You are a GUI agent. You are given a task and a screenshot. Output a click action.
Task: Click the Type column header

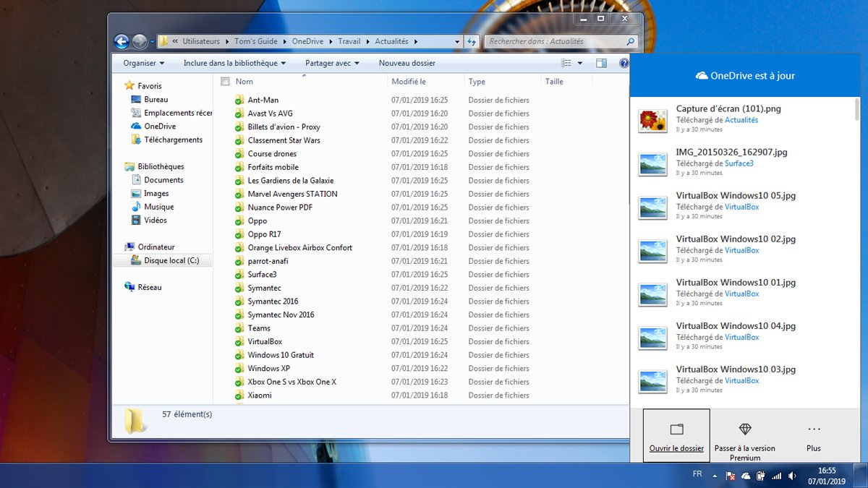pyautogui.click(x=503, y=82)
